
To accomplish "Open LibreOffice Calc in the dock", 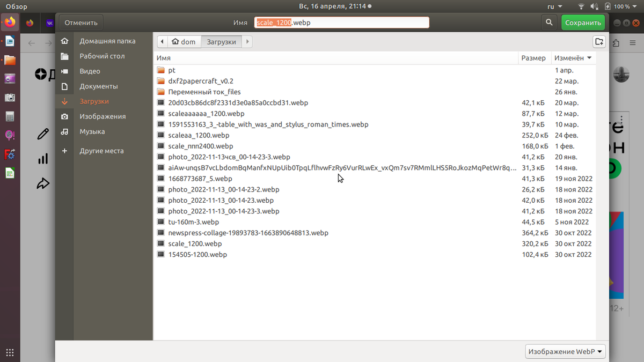I will click(10, 173).
